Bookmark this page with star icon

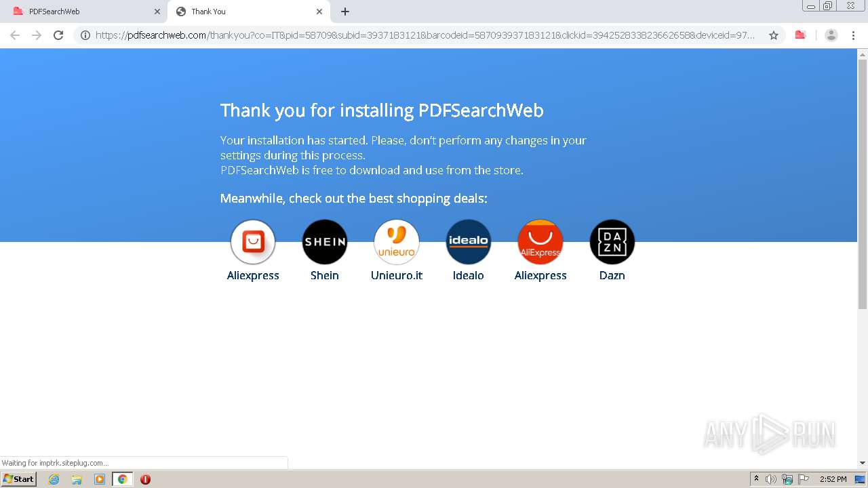click(774, 35)
